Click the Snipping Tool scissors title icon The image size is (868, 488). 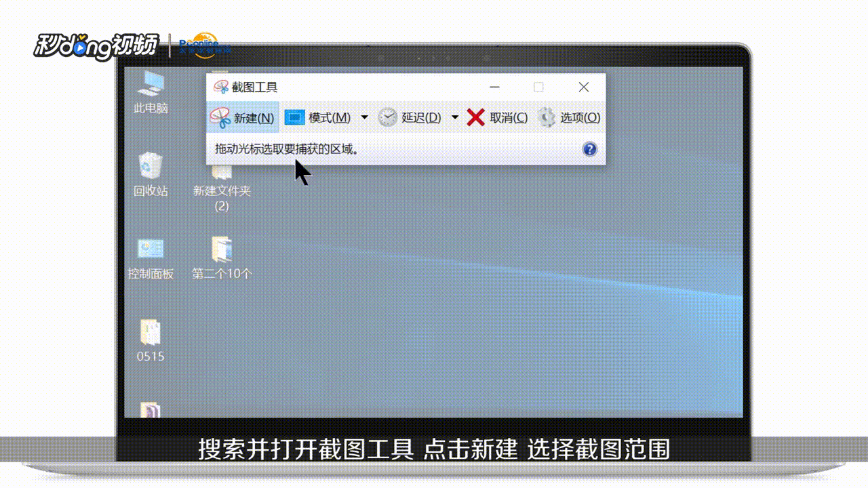(221, 87)
